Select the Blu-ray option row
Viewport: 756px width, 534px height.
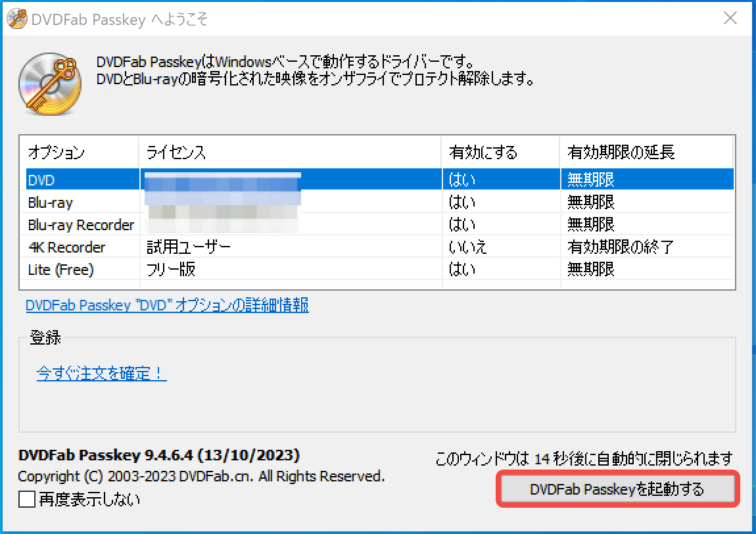coord(379,202)
